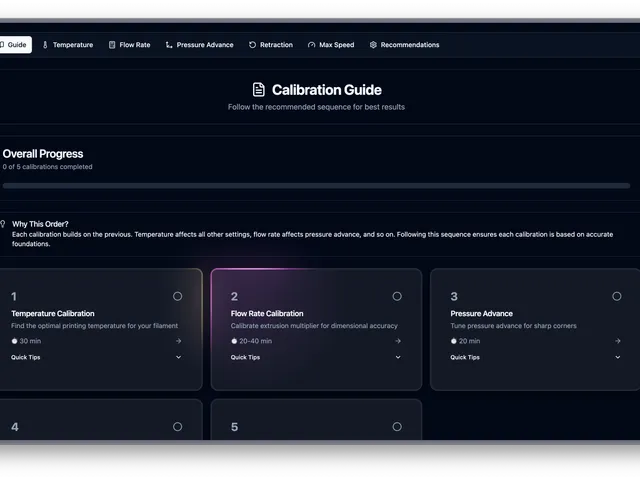Mark Flow Rate Calibration step complete circle
Image resolution: width=640 pixels, height=480 pixels.
[397, 296]
